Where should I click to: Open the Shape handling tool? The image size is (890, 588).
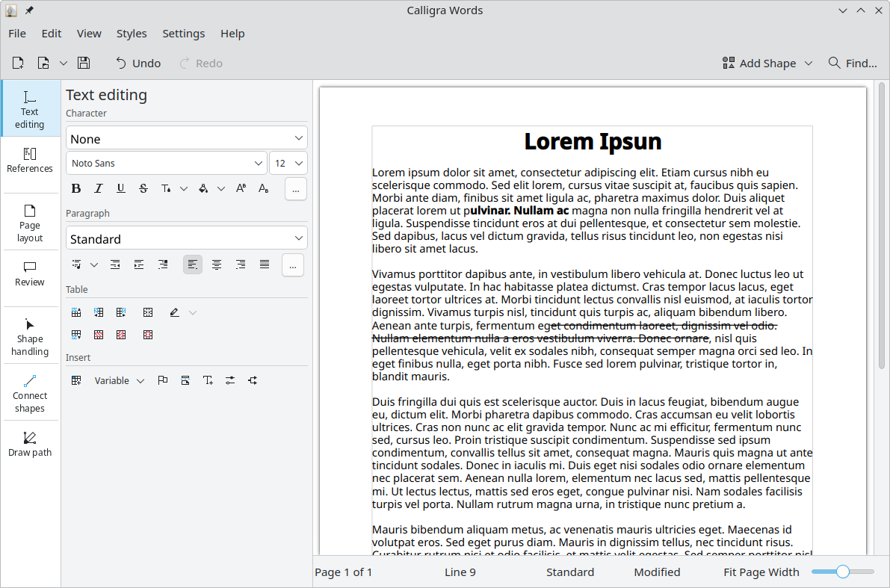click(x=30, y=336)
